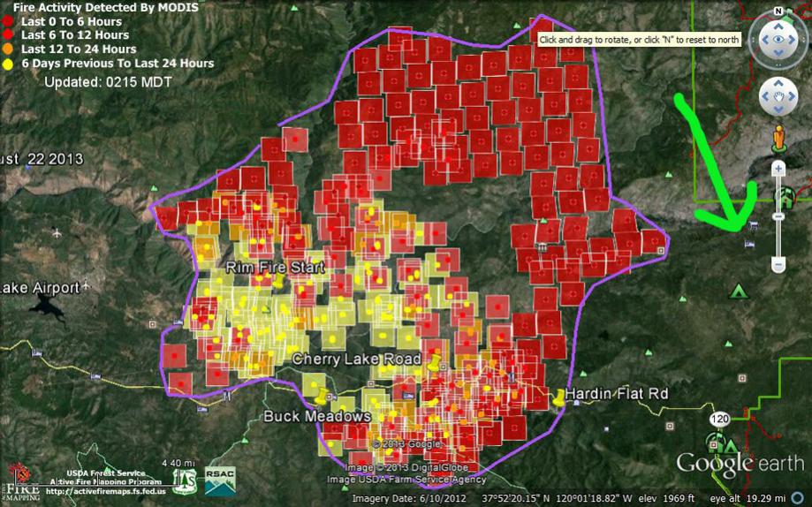Image resolution: width=812 pixels, height=507 pixels.
Task: Open the Rim Fire Start yellow pushpin
Action: (x=277, y=281)
